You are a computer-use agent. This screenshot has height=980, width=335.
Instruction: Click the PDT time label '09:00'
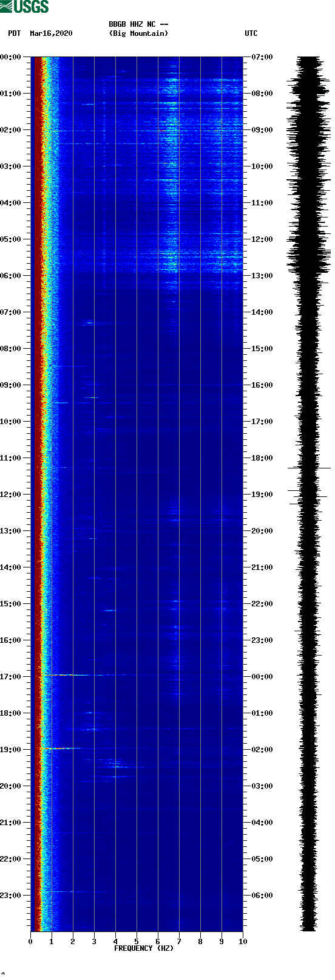click(11, 385)
